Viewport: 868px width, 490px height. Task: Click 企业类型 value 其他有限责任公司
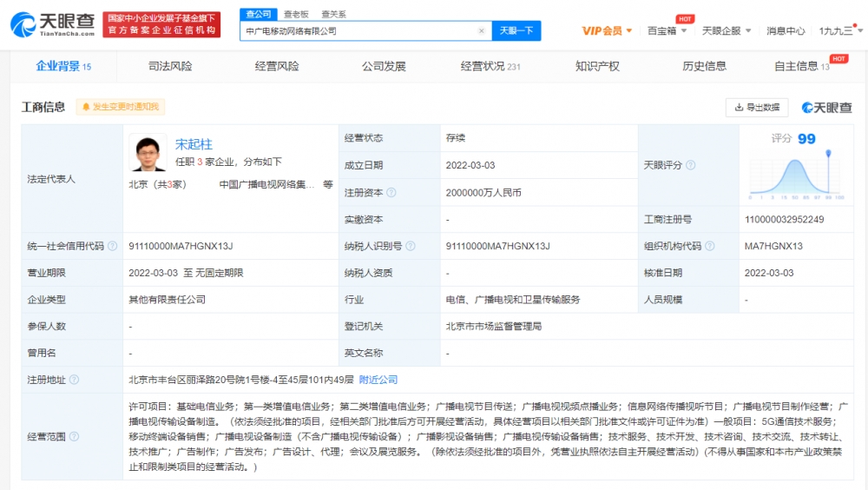click(168, 300)
